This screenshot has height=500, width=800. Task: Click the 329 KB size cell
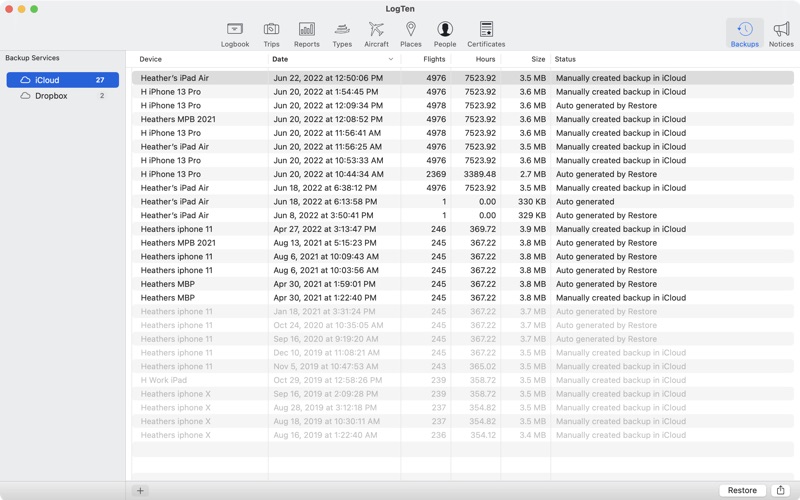tap(532, 215)
